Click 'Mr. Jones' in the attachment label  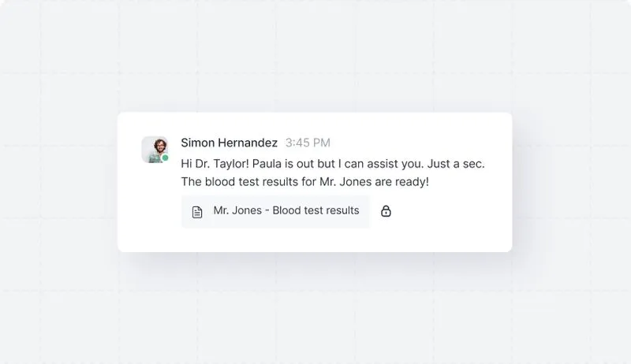tap(237, 210)
